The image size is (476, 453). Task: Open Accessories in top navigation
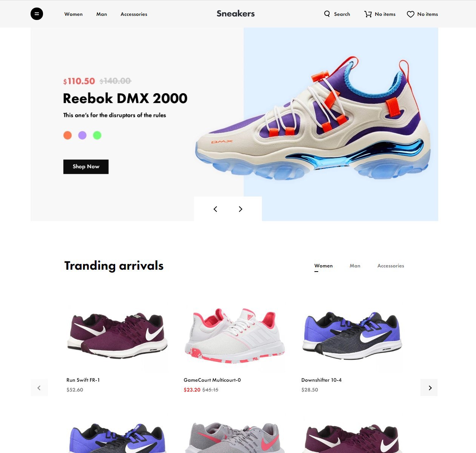tap(134, 14)
